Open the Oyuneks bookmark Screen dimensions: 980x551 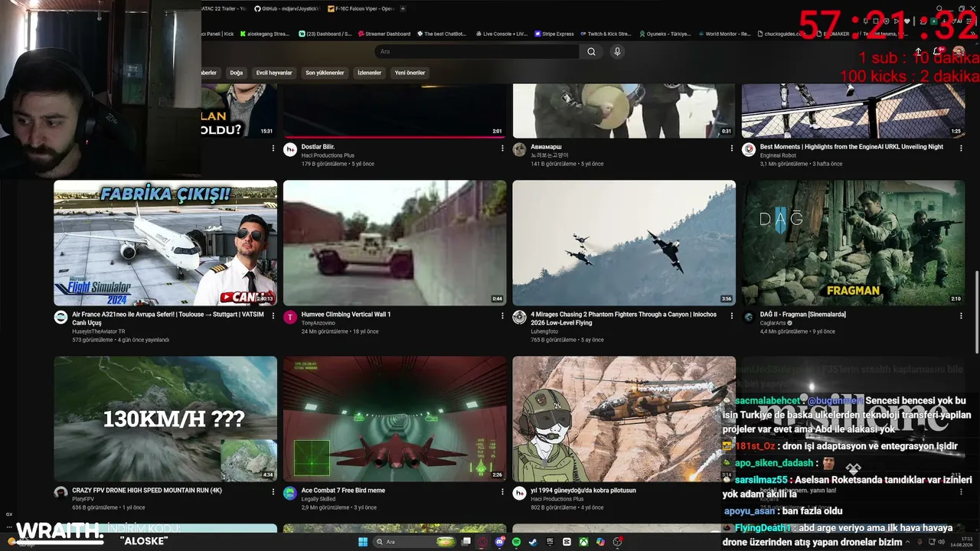(665, 34)
